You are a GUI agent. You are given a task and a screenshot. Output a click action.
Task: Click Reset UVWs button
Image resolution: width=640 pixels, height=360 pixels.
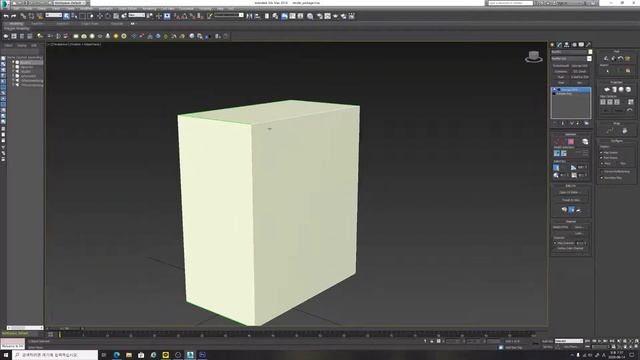point(560,227)
